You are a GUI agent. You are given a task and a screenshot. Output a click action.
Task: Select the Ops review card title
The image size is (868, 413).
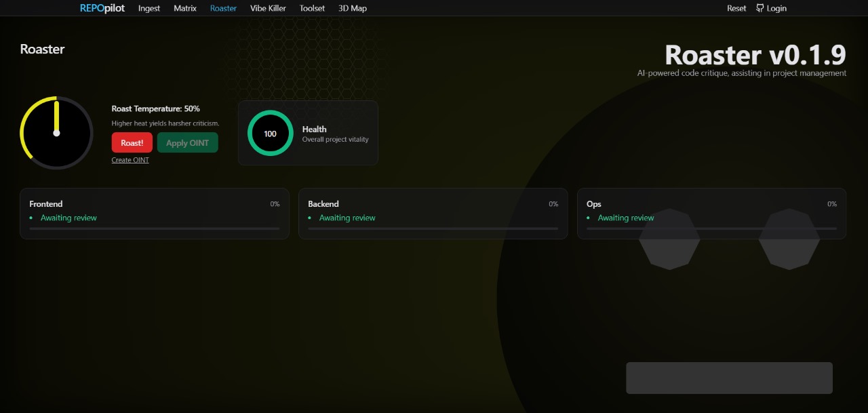pos(594,203)
